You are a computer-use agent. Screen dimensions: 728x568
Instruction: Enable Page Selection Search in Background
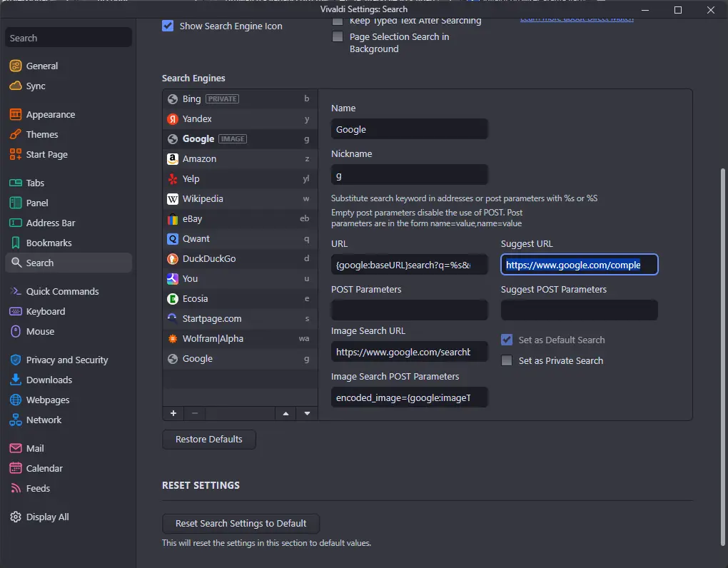click(x=338, y=36)
